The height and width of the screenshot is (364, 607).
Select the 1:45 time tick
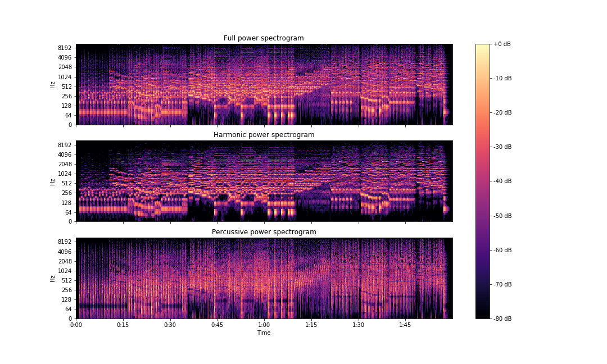(405, 324)
